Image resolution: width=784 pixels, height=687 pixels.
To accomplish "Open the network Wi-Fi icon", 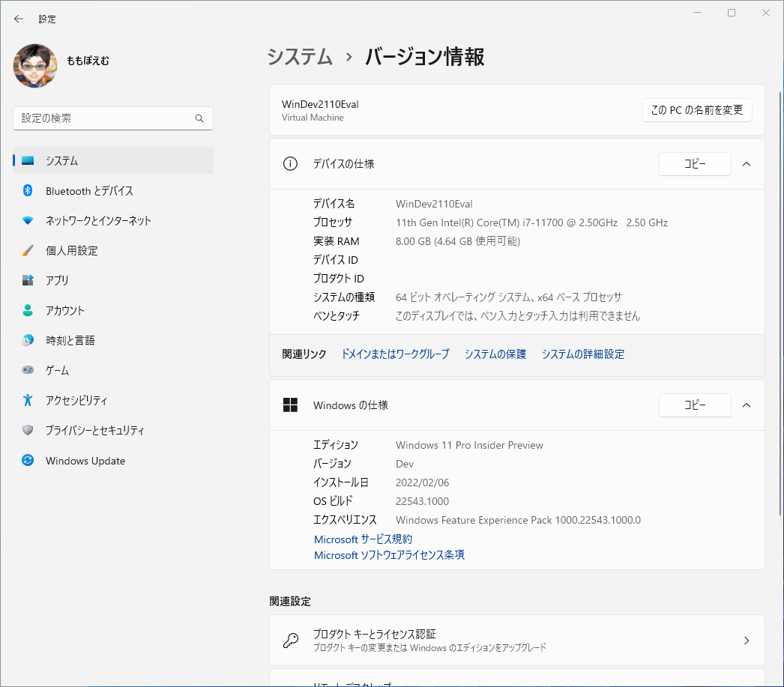I will (x=28, y=220).
